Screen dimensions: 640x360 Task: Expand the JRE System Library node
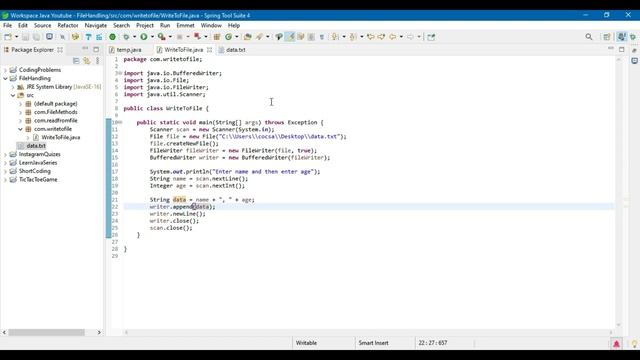click(x=13, y=87)
